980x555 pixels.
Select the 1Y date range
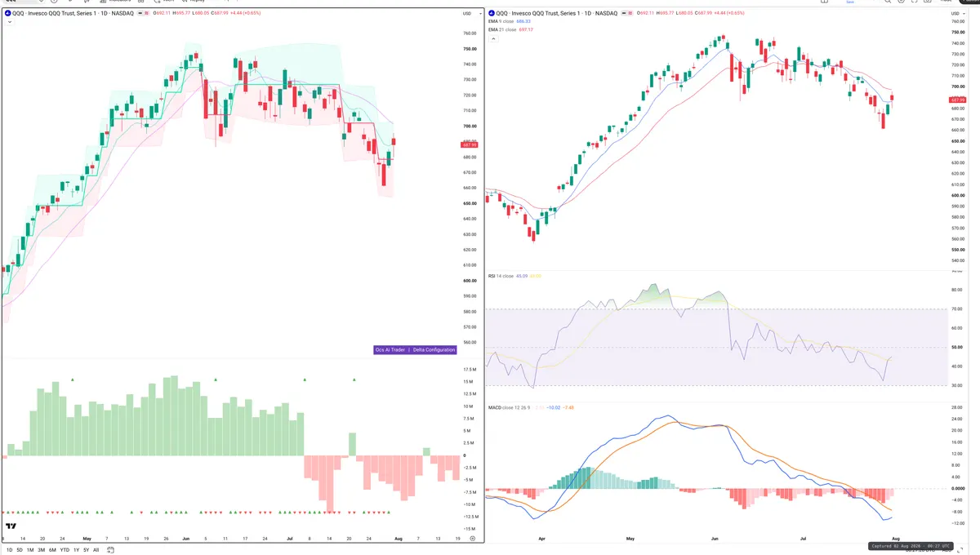pyautogui.click(x=76, y=550)
